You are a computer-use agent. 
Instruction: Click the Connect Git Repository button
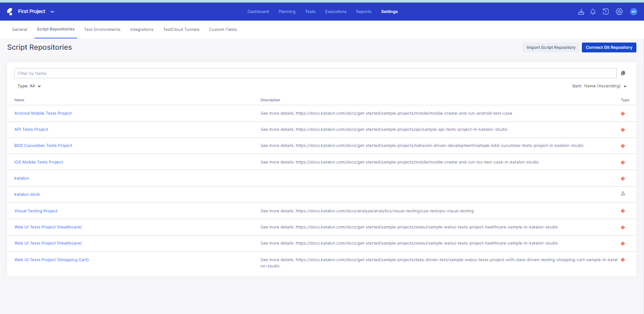[x=609, y=47]
